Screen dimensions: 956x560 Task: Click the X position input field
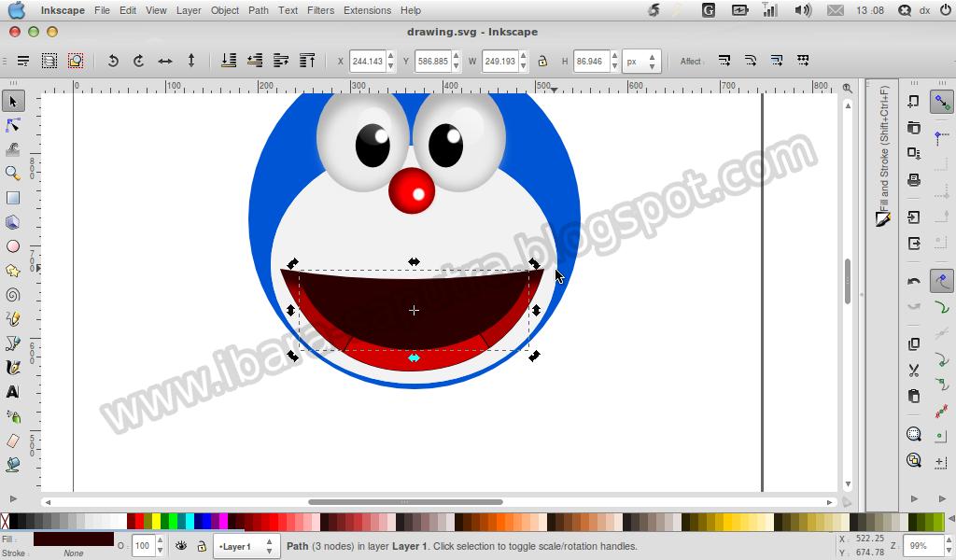(368, 61)
